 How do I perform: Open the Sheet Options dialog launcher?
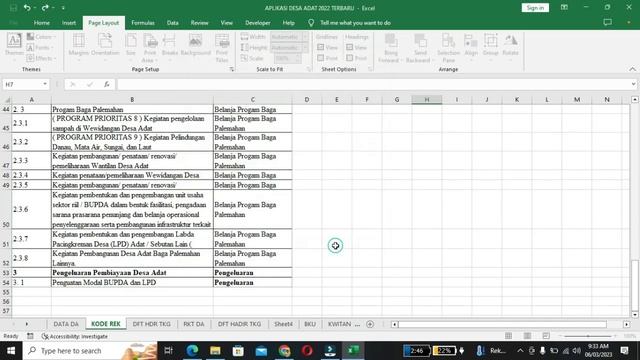coord(370,69)
